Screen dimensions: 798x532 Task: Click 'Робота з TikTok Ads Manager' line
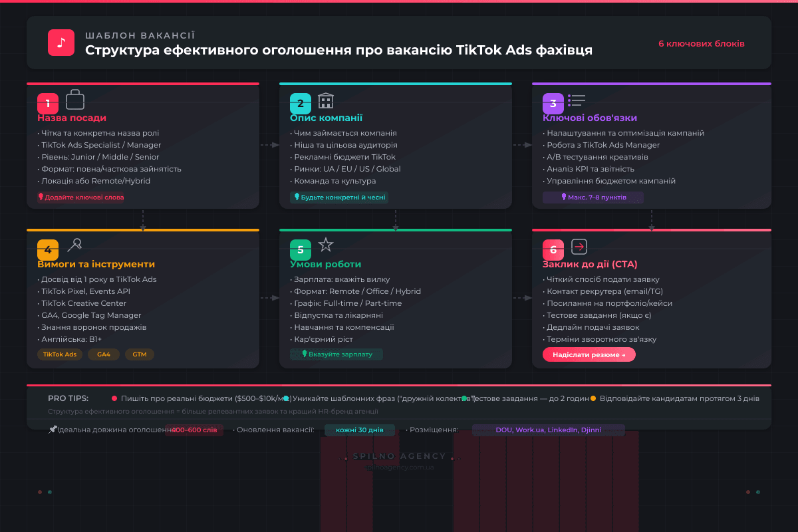tap(601, 145)
